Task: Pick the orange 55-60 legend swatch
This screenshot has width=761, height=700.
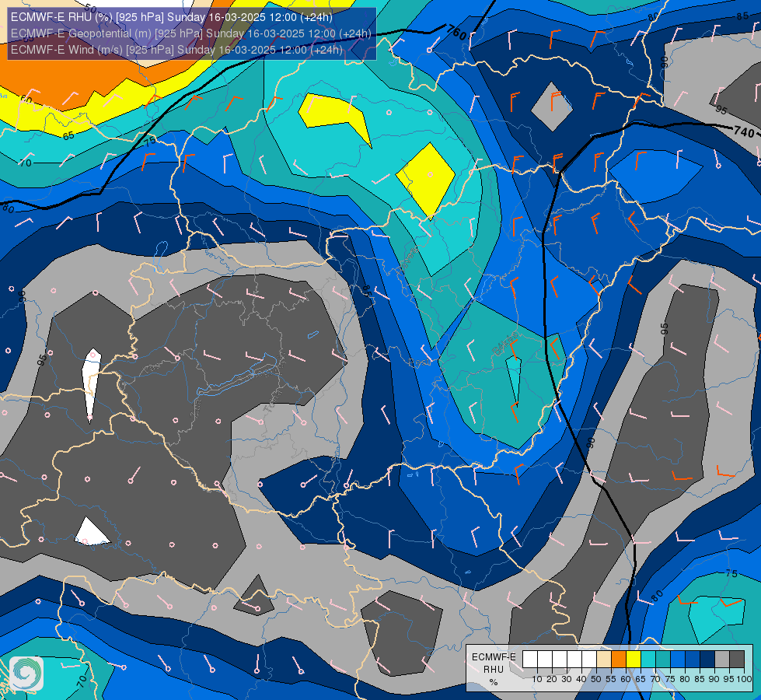Action: click(619, 660)
